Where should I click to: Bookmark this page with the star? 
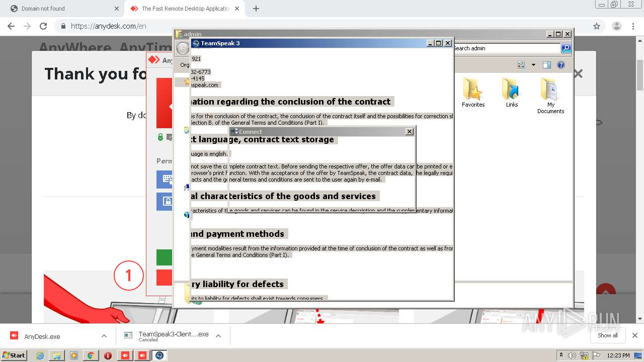[x=597, y=26]
